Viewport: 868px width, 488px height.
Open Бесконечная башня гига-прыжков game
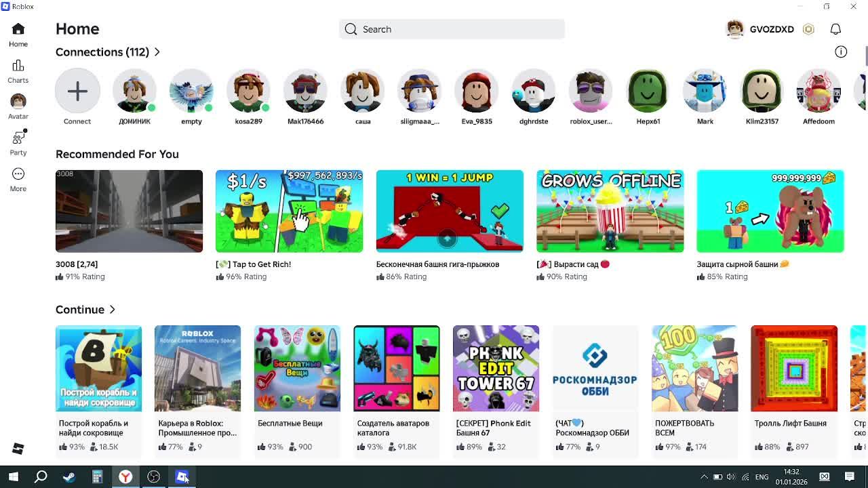pyautogui.click(x=450, y=211)
